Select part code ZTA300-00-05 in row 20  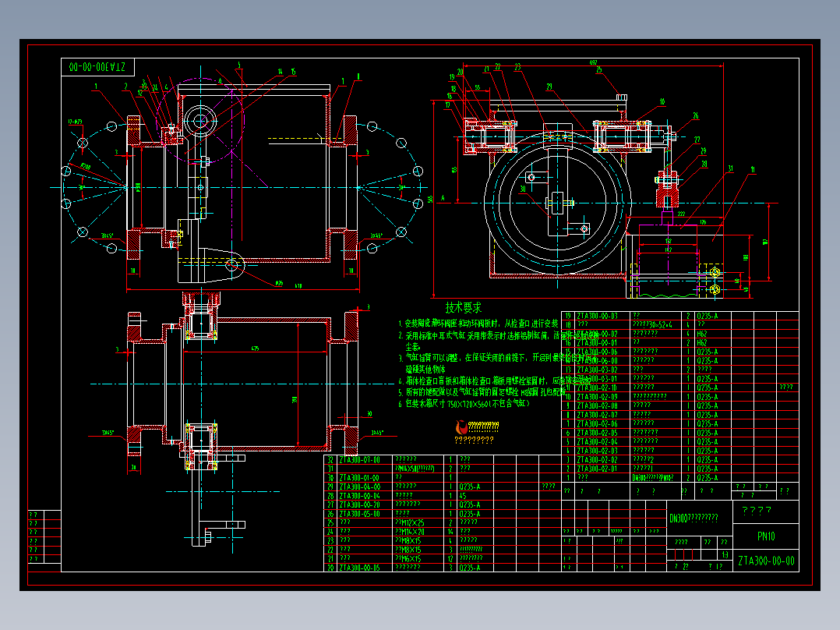click(x=359, y=568)
